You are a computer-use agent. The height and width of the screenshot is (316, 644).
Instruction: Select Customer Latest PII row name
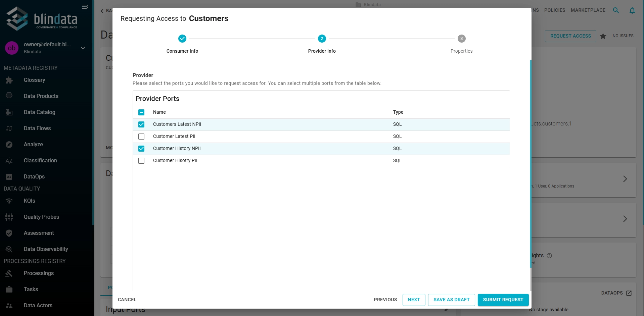tap(174, 136)
